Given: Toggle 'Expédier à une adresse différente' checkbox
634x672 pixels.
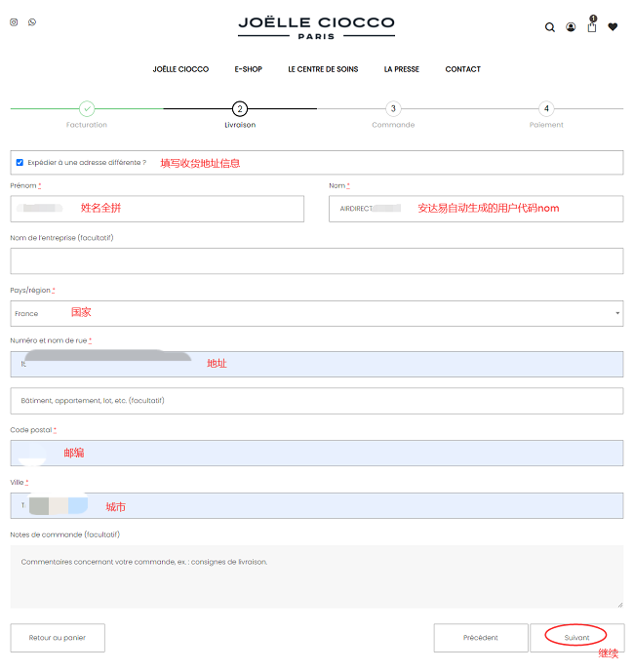Looking at the screenshot, I should [x=20, y=163].
